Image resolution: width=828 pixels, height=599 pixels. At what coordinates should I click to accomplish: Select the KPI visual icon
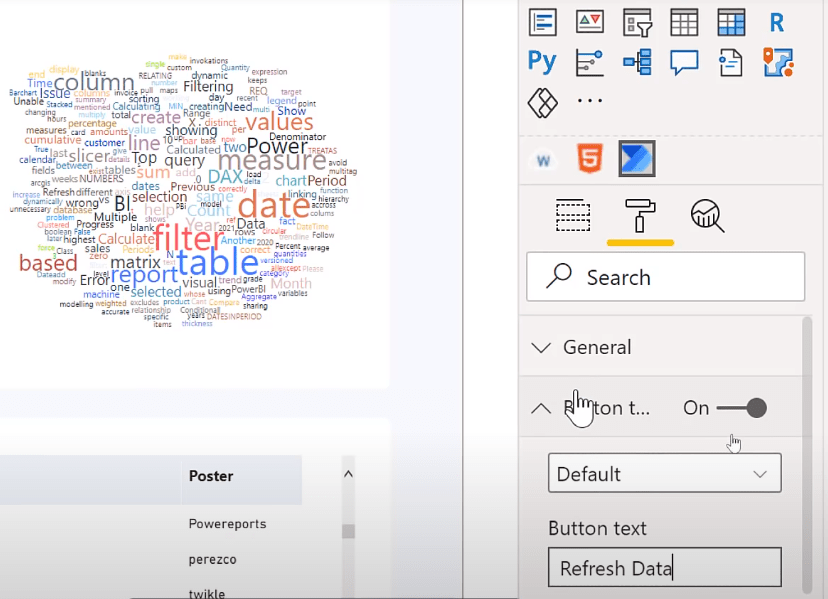(x=590, y=22)
